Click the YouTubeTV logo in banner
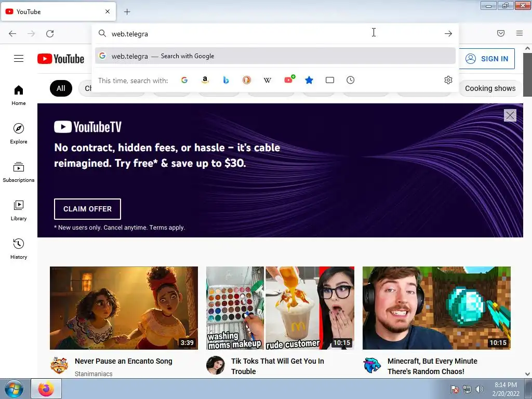532x399 pixels. coord(87,127)
